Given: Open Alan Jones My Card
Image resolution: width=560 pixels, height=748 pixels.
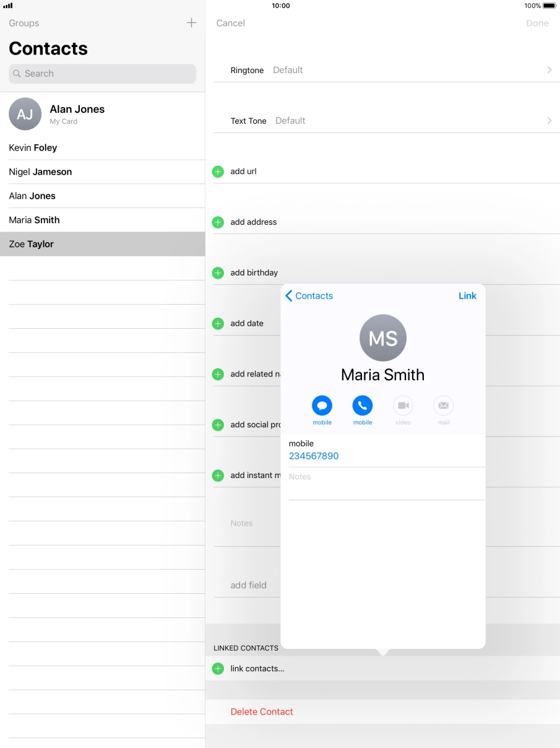Looking at the screenshot, I should click(x=77, y=114).
